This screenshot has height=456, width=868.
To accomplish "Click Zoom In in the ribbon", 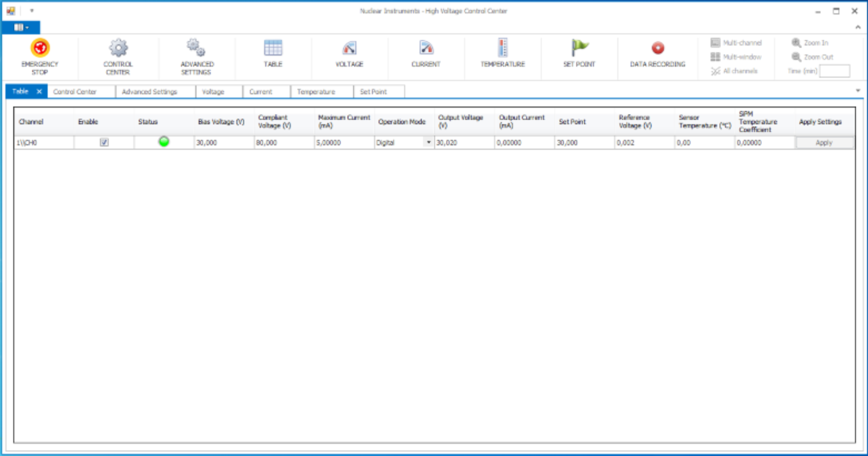I will tap(810, 43).
